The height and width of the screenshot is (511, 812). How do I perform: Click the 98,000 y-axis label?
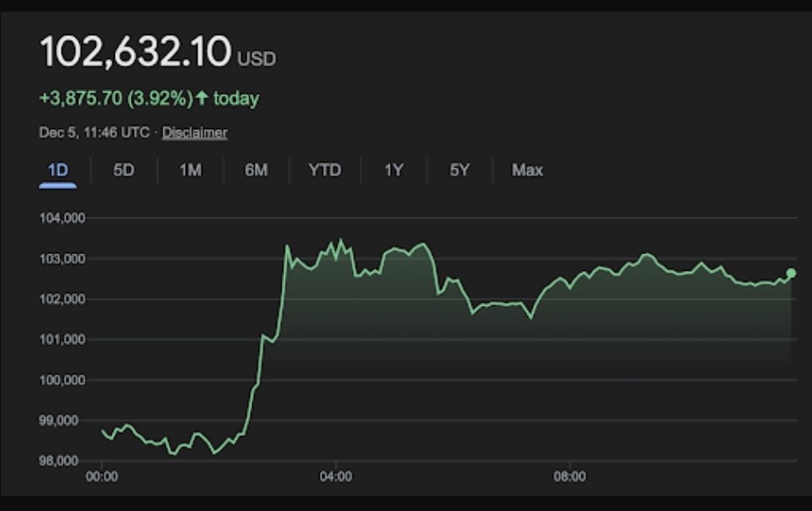62,460
